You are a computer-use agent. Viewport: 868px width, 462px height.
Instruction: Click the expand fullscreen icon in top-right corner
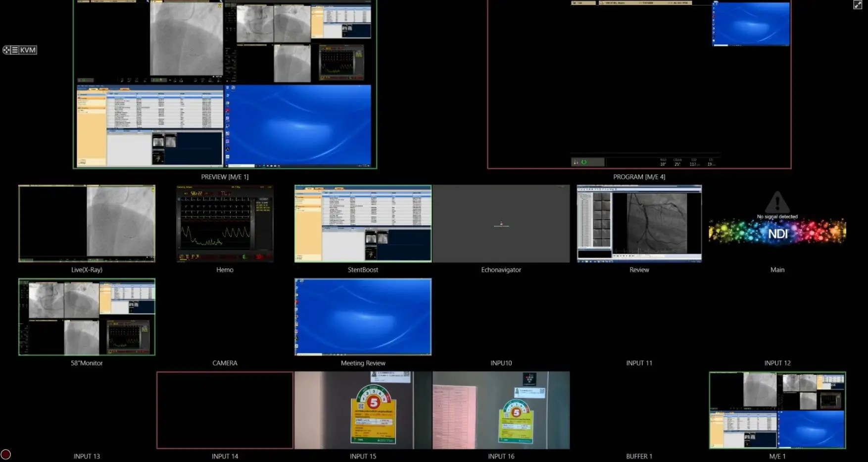pyautogui.click(x=858, y=5)
